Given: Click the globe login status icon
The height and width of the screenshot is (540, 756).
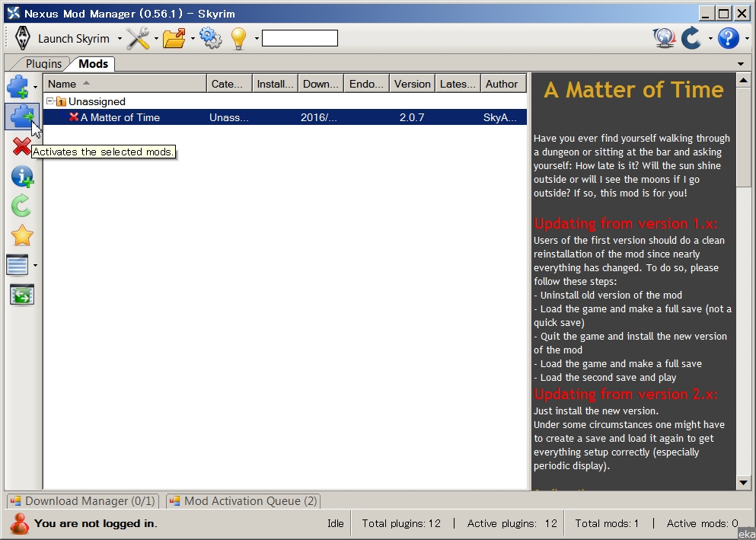Looking at the screenshot, I should [x=664, y=39].
